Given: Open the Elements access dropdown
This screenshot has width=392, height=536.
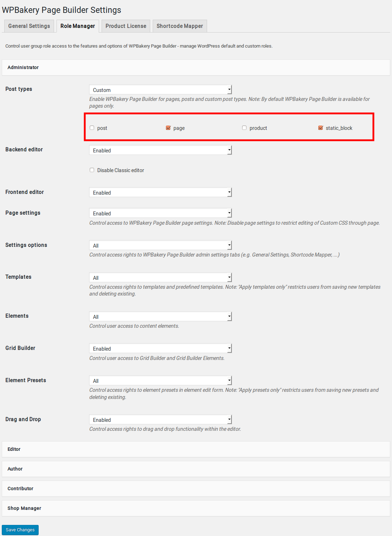Looking at the screenshot, I should tap(161, 317).
